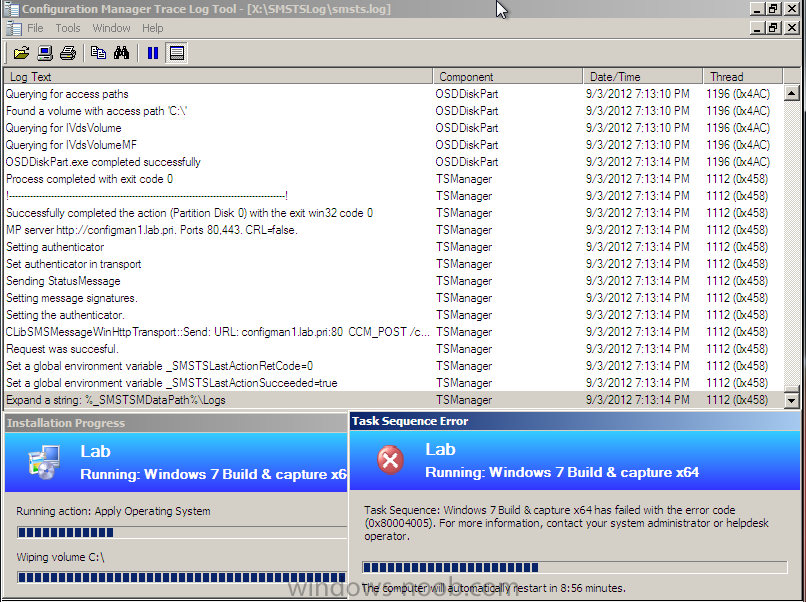806x602 pixels.
Task: Click the log list scroll down arrow
Action: coord(792,400)
